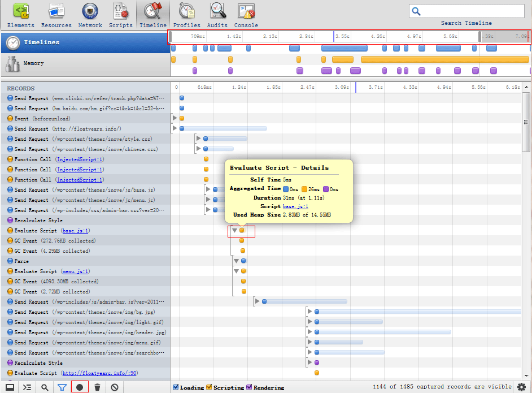Image resolution: width=532 pixels, height=393 pixels.
Task: Expand the bg.jpg request arrow
Action: [x=309, y=312]
